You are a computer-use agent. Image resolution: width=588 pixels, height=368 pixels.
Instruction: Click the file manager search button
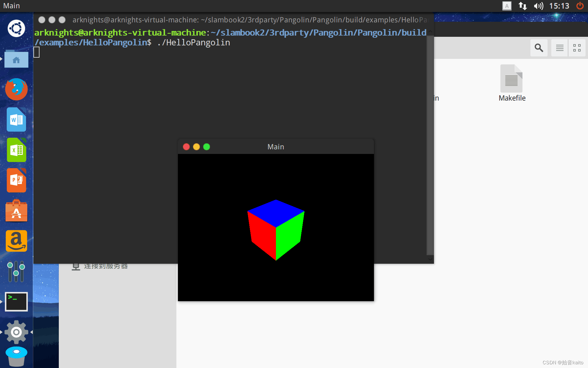(539, 48)
